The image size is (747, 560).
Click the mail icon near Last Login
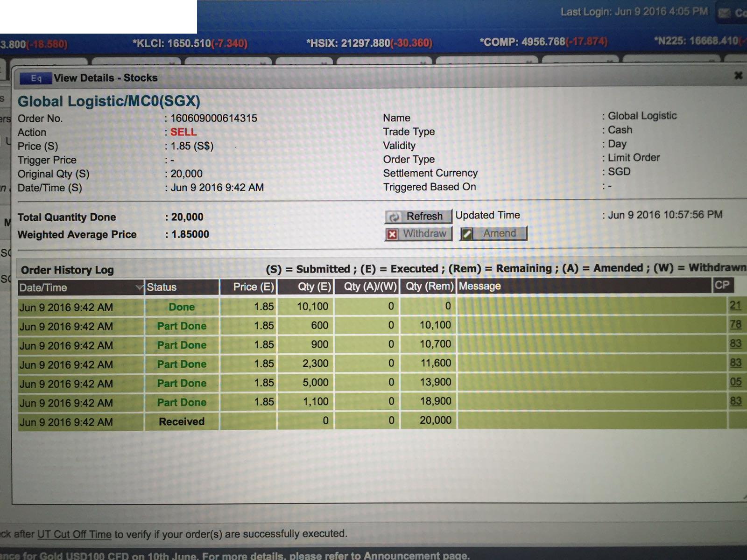click(x=724, y=13)
